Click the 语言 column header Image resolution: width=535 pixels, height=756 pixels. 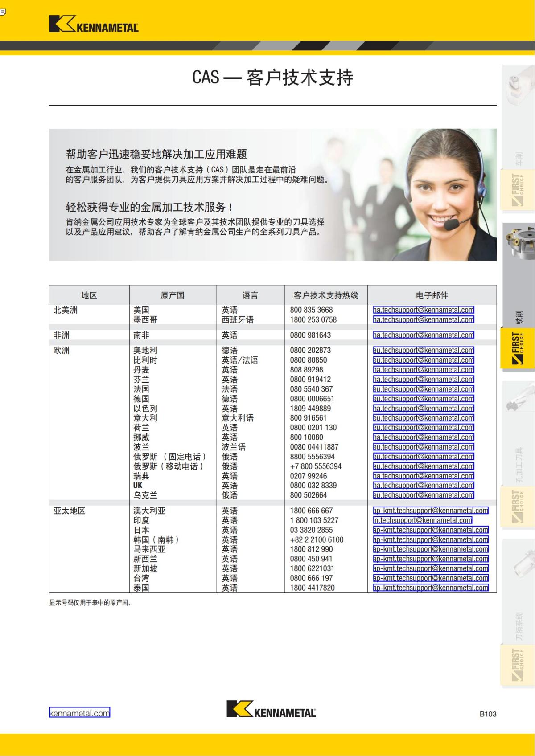pos(250,295)
